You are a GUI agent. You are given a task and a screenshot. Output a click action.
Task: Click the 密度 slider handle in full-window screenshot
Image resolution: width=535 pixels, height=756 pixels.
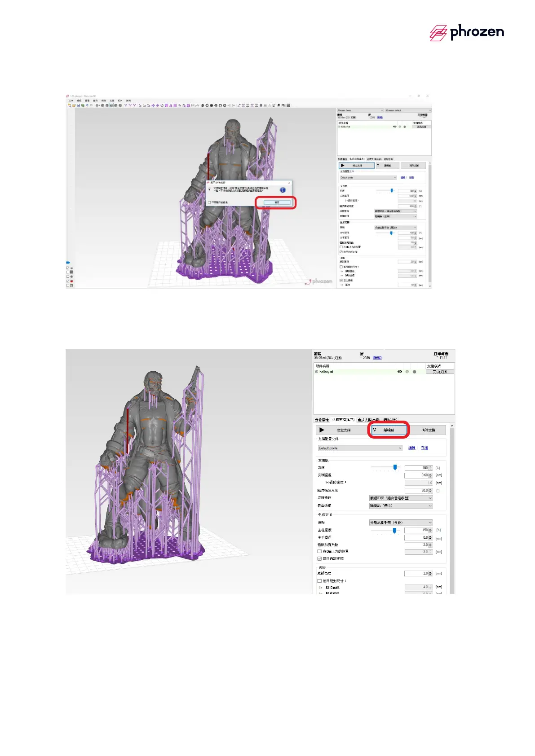pos(392,190)
